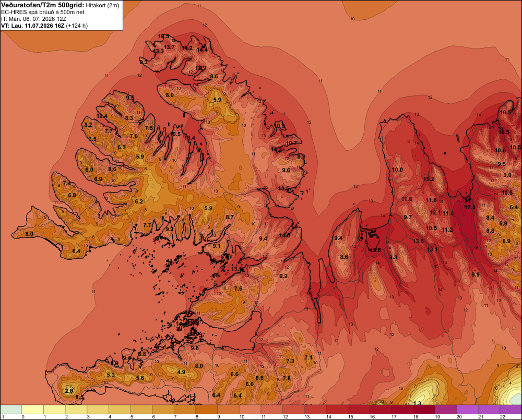
Task: Pick the violet legend swatch between 20 and 21
Action: [x=467, y=409]
